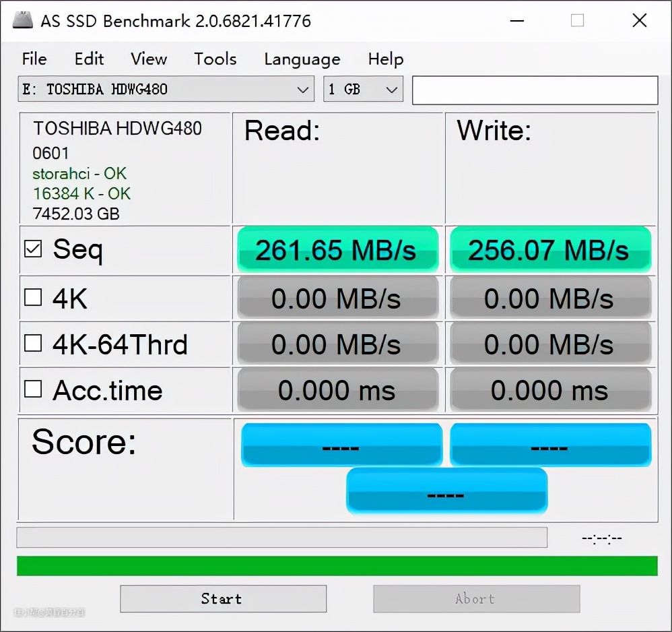Minimize the benchmark window

516,20
